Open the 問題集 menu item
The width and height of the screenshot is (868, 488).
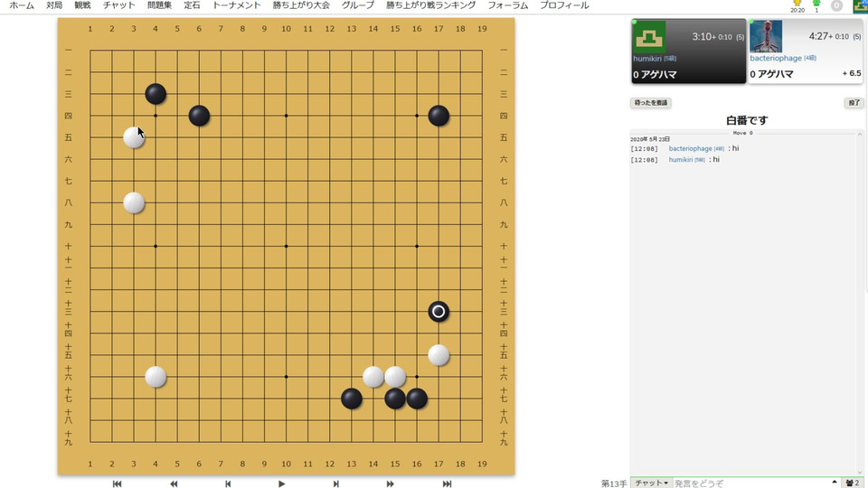coord(159,5)
